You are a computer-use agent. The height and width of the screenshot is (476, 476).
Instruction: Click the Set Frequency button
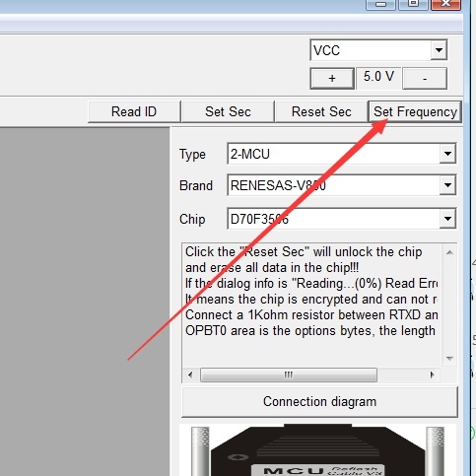(415, 111)
